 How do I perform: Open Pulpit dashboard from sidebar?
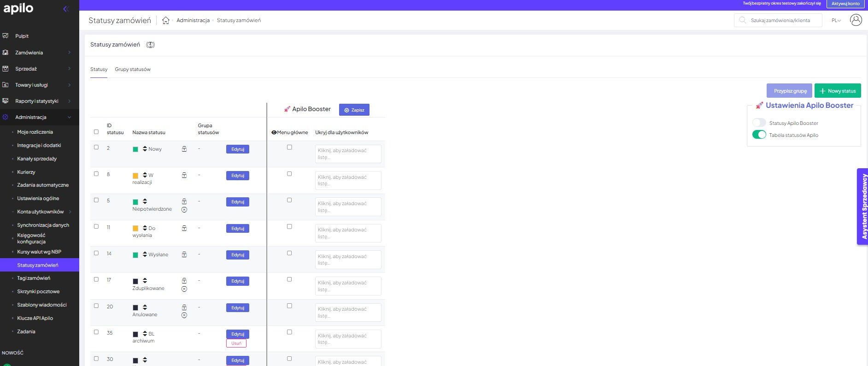[x=22, y=36]
